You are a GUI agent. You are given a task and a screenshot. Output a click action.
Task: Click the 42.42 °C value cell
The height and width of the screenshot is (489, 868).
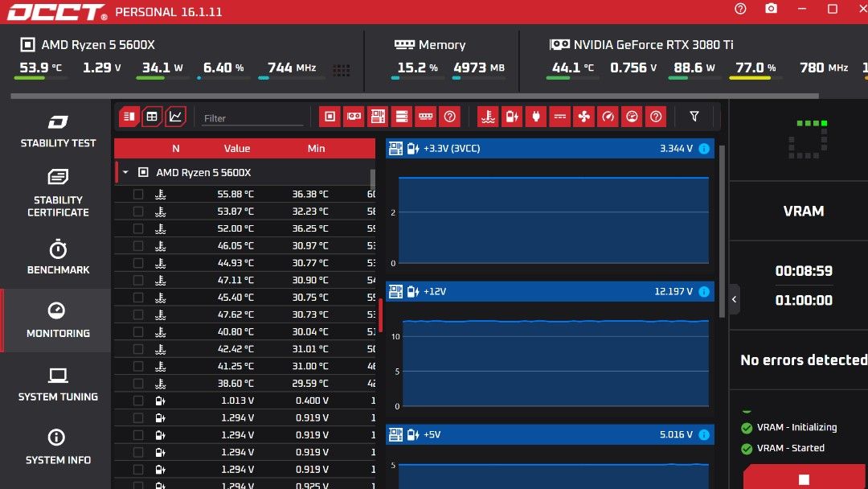tap(235, 349)
